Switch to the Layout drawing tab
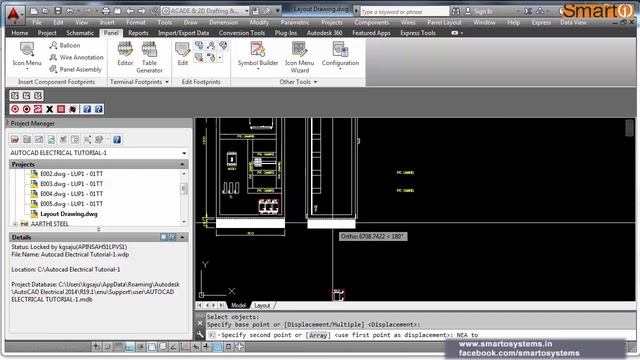This screenshot has height=360, width=640. coord(262,305)
